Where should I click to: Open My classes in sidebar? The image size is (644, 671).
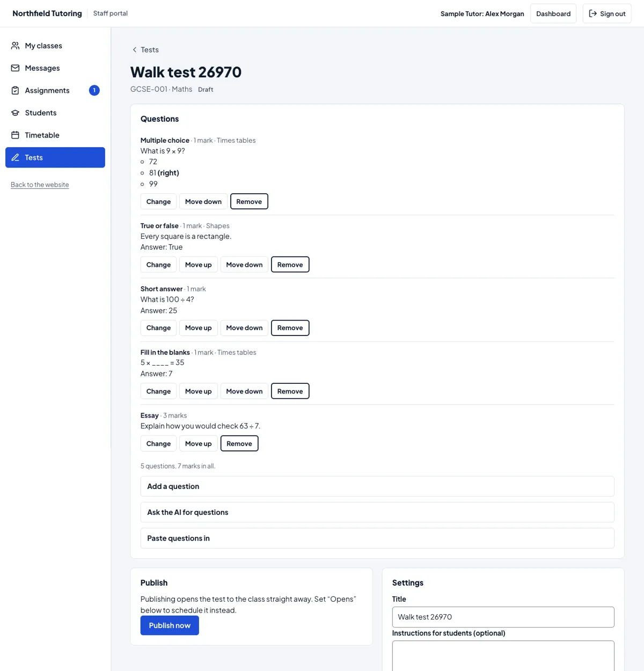tap(55, 46)
